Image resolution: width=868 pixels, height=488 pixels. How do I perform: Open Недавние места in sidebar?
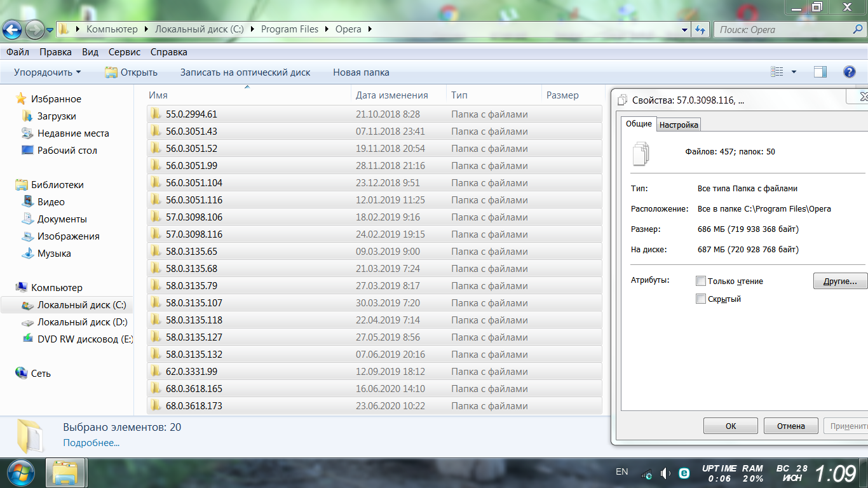coord(73,133)
